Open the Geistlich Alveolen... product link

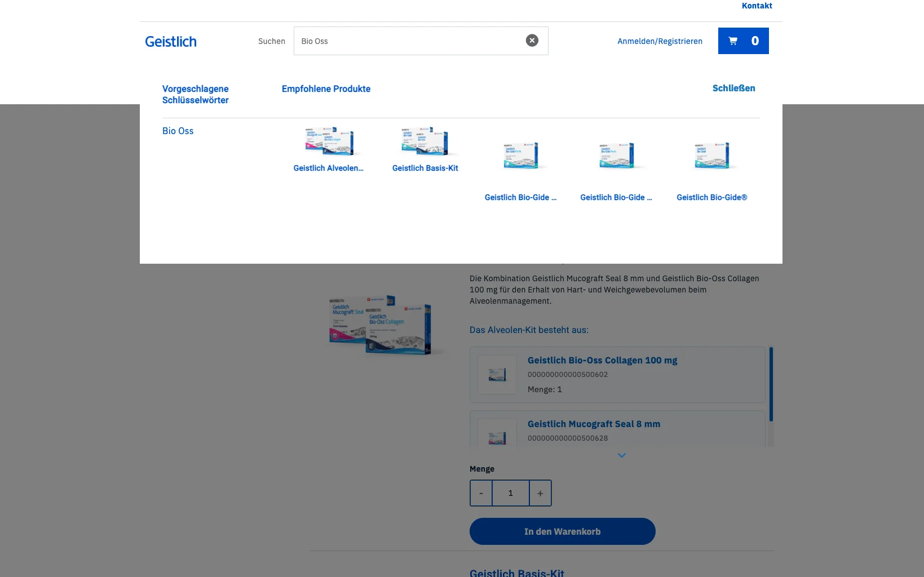(329, 168)
